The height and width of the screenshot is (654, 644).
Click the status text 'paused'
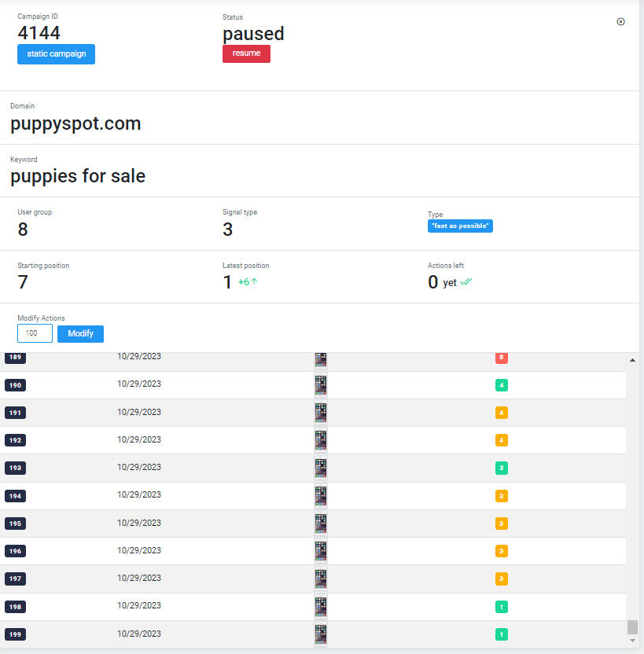coord(253,35)
